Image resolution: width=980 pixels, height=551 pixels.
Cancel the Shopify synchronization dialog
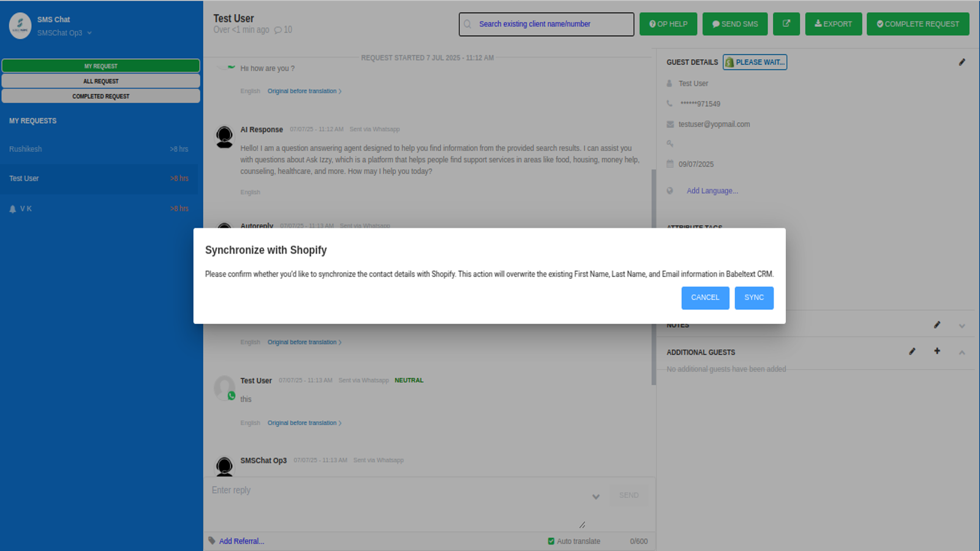coord(705,298)
